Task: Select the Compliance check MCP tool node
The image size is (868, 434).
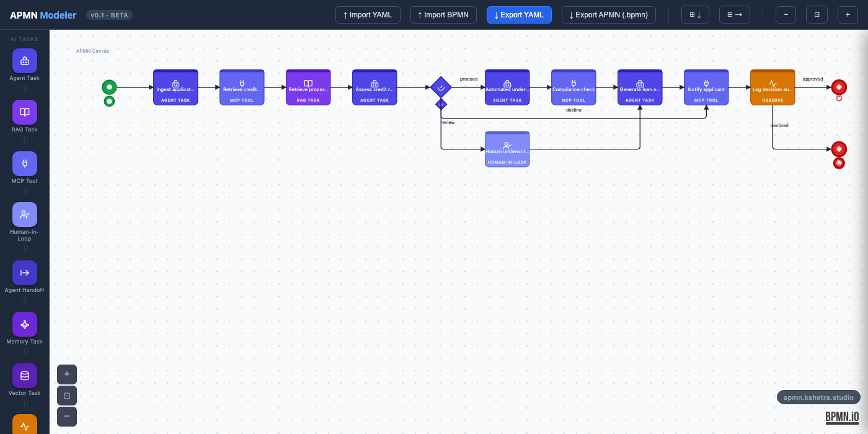Action: 573,87
